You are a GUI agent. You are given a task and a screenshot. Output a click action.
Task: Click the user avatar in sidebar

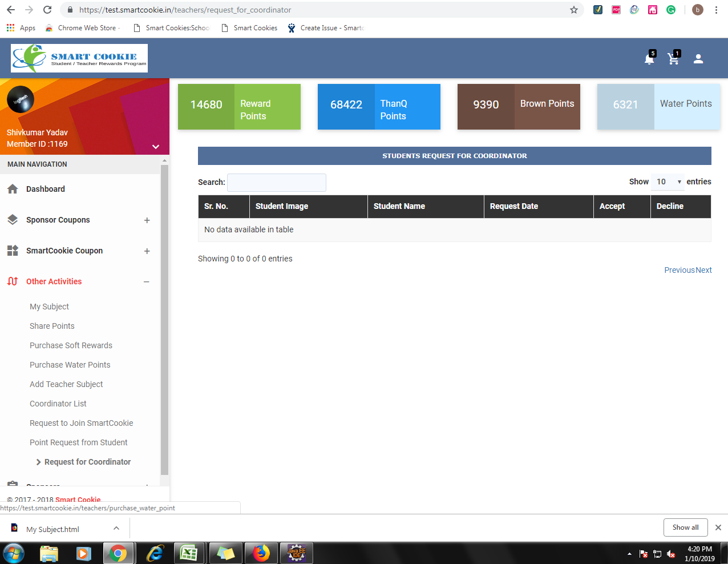21,100
